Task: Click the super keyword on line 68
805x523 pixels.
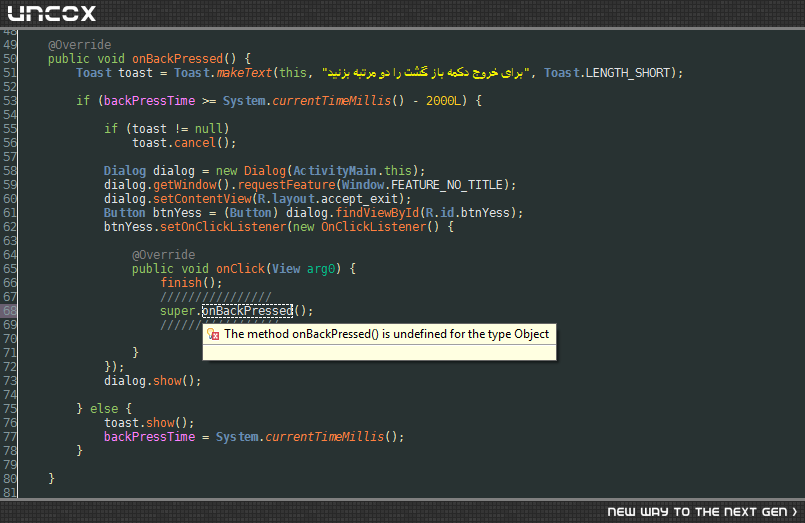Action: [177, 311]
